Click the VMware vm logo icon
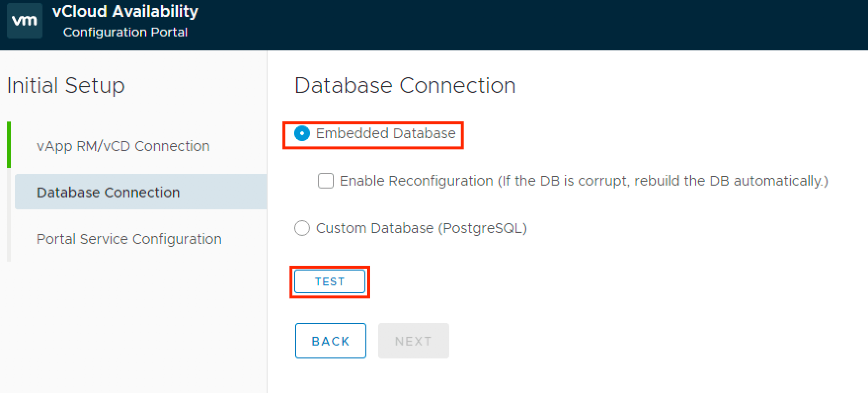868x393 pixels. tap(24, 21)
